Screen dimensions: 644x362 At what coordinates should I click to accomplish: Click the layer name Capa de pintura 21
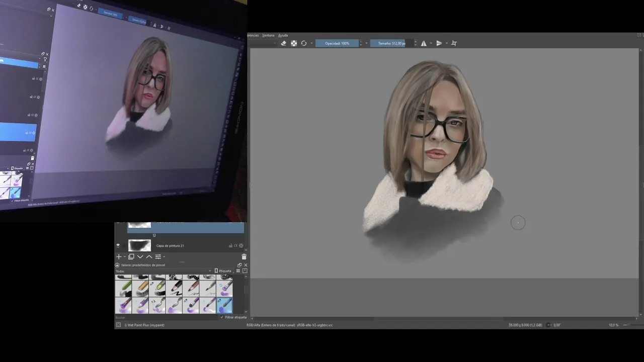click(x=170, y=246)
